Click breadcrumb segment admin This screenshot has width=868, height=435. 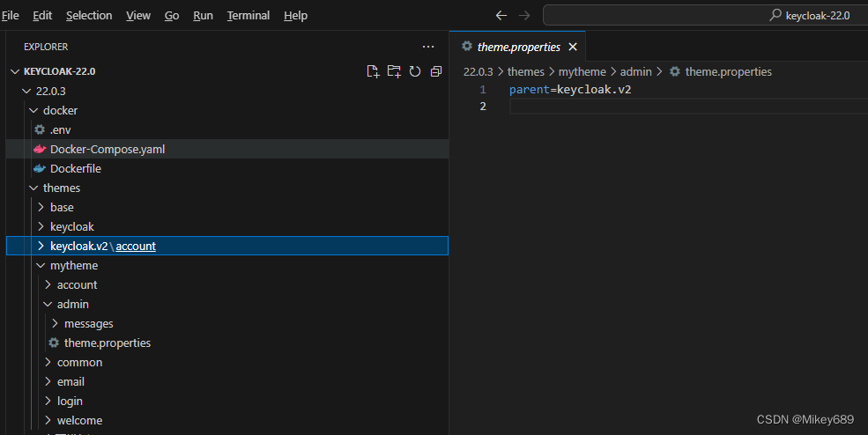click(x=635, y=71)
